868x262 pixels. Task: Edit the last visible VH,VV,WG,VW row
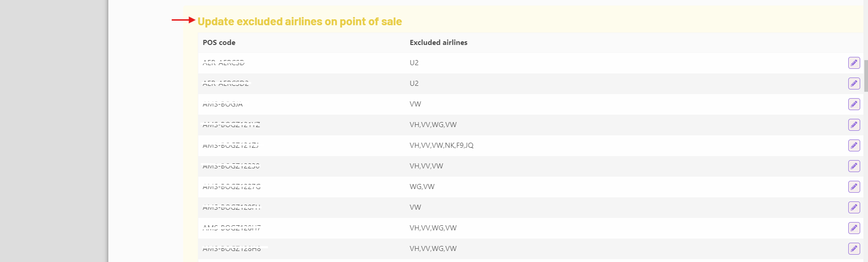[854, 249]
